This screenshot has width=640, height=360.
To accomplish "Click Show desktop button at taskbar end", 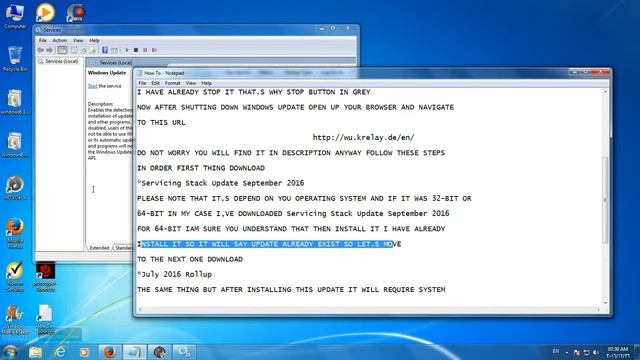I will (x=637, y=352).
